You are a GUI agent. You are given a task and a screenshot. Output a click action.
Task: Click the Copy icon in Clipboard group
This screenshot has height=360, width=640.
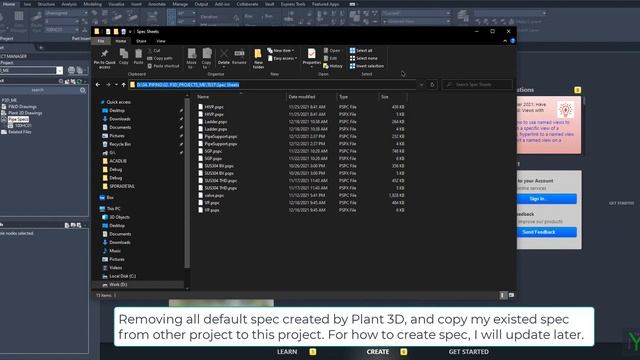pos(124,54)
